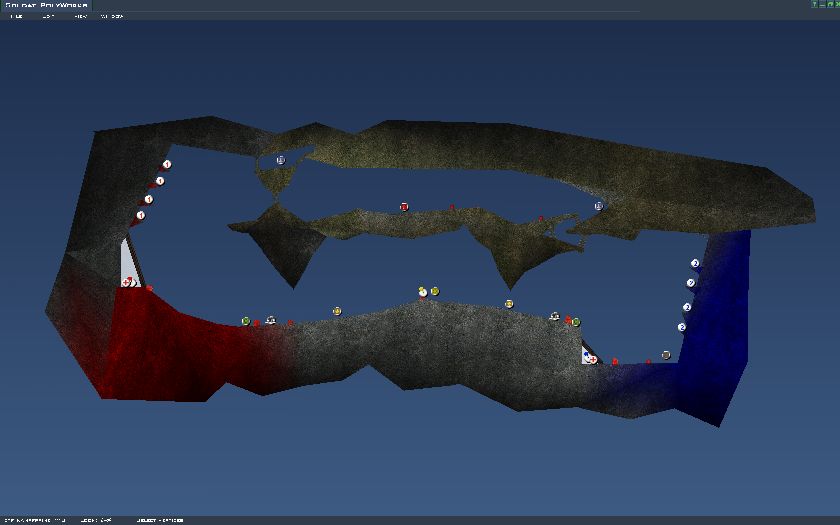Click the green marker at the hill peak
This screenshot has height=525, width=840.
435,291
